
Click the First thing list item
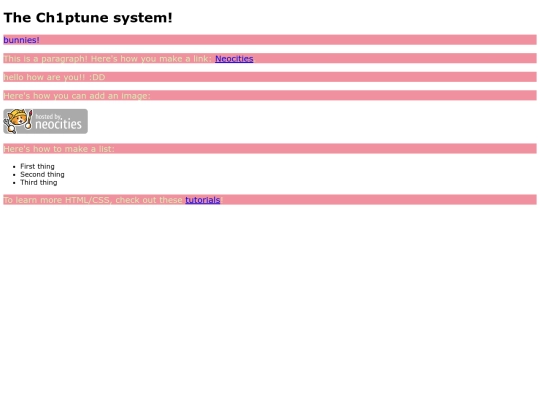tap(37, 166)
